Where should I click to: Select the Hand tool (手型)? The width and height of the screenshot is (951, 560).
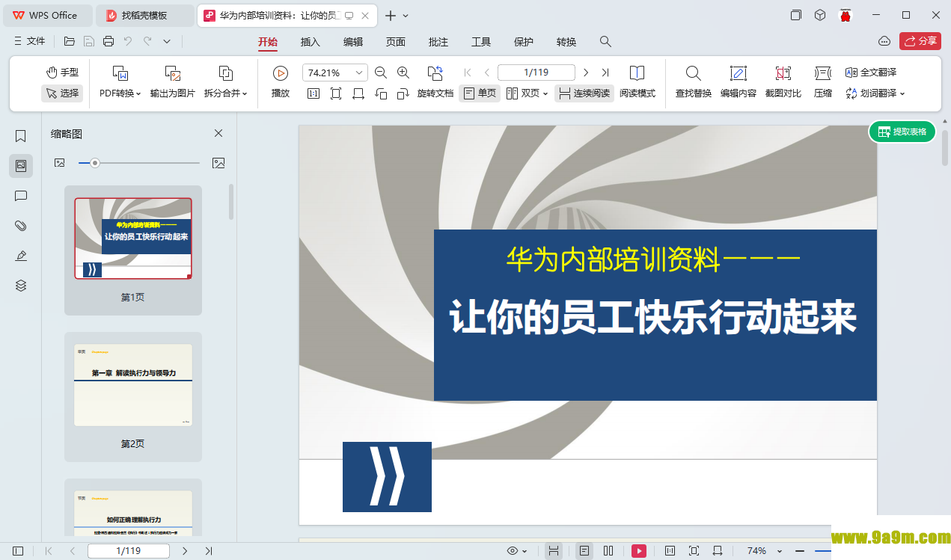pos(62,73)
